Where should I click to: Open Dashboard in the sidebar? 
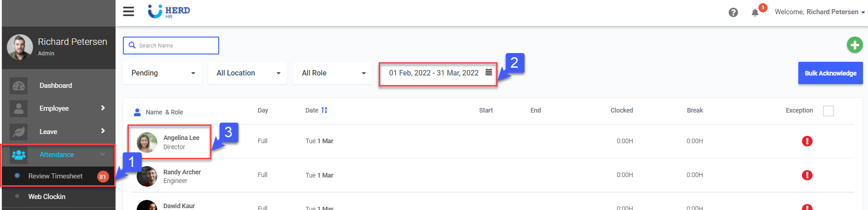(55, 86)
